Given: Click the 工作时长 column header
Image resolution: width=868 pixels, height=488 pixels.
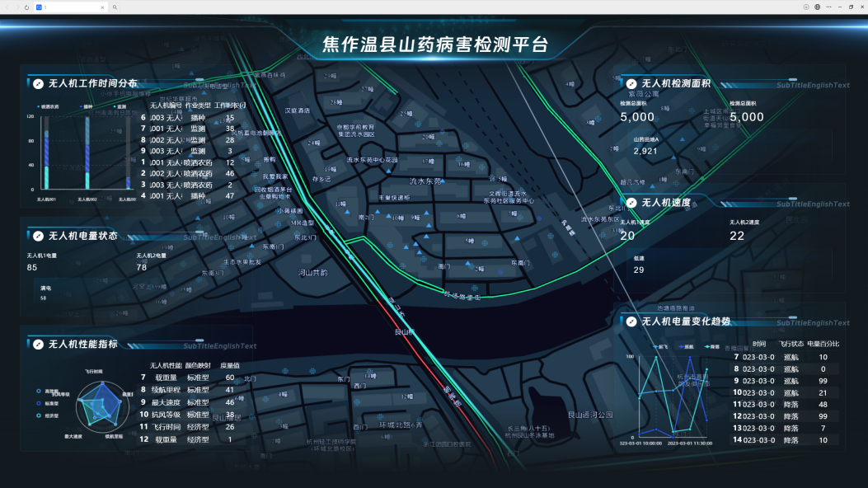Looking at the screenshot, I should (229, 106).
